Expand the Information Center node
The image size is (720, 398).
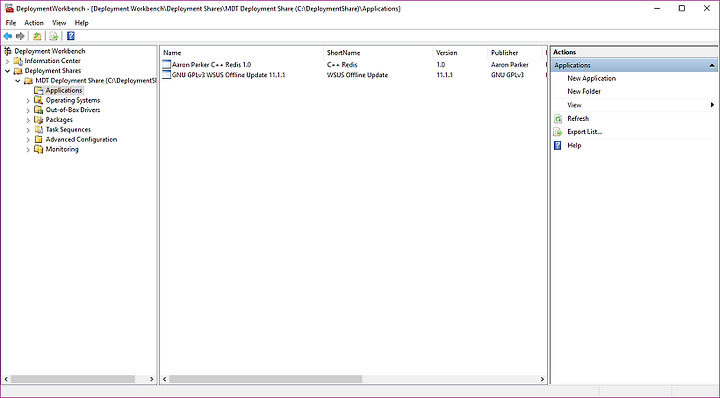click(7, 61)
